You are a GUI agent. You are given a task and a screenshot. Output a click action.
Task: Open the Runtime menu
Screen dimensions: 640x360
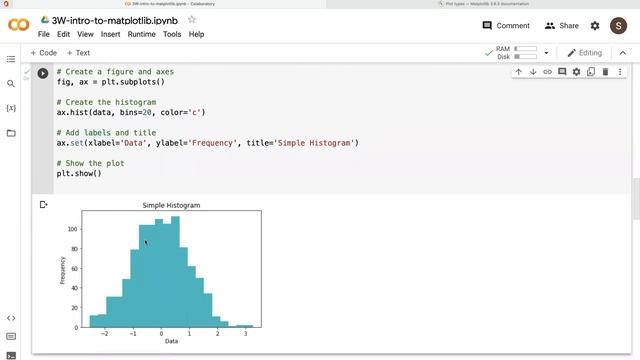click(x=141, y=34)
